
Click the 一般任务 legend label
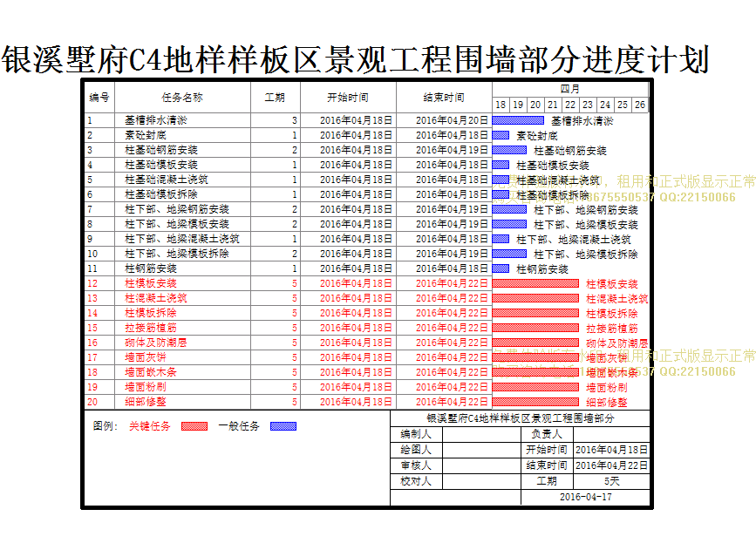pyautogui.click(x=239, y=426)
